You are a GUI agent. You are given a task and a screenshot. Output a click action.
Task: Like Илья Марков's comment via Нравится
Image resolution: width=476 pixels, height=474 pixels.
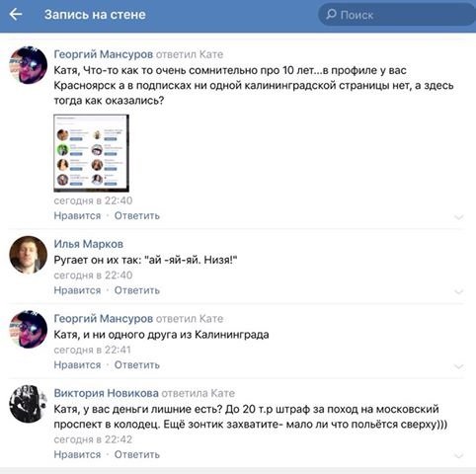pyautogui.click(x=77, y=290)
